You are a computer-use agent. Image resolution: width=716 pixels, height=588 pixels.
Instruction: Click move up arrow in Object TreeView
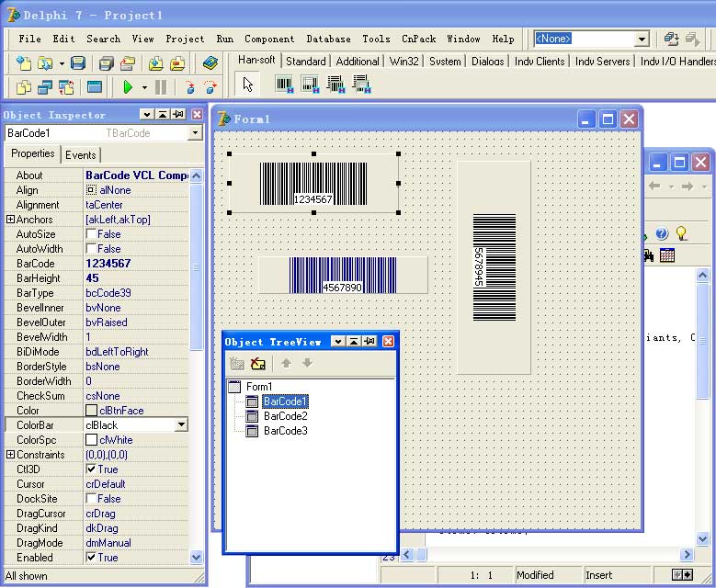(x=287, y=364)
